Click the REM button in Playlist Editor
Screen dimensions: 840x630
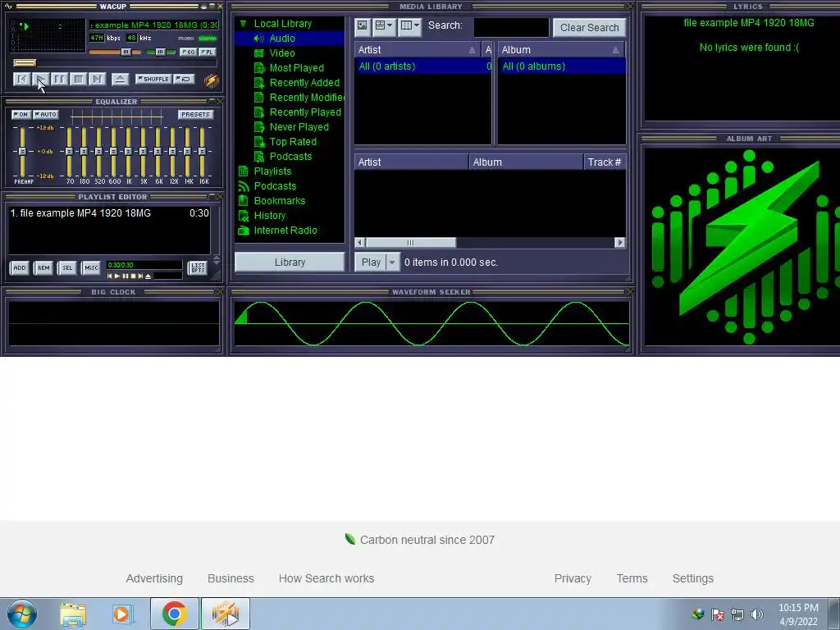pos(43,268)
